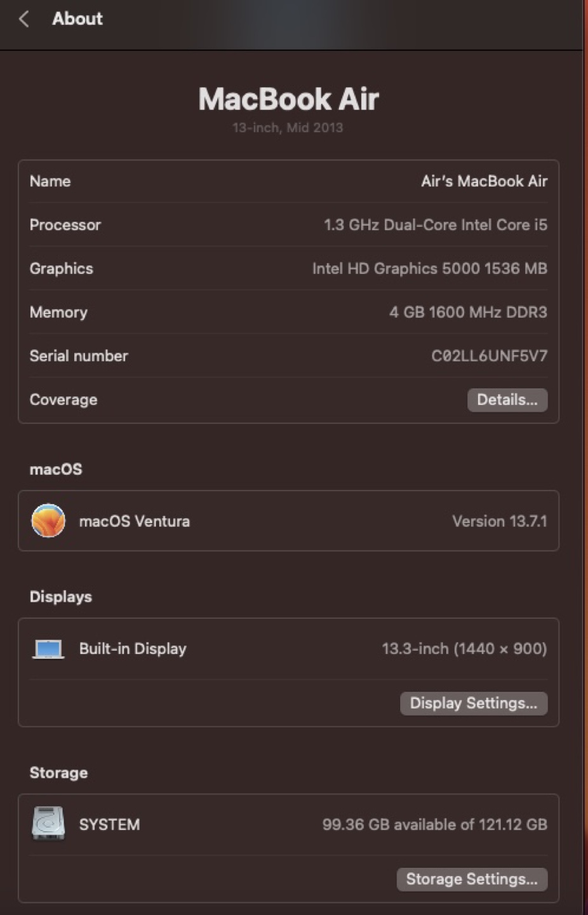Click '13.3-inch (1440 × 900)' resolution text
The image size is (588, 915).
click(464, 649)
